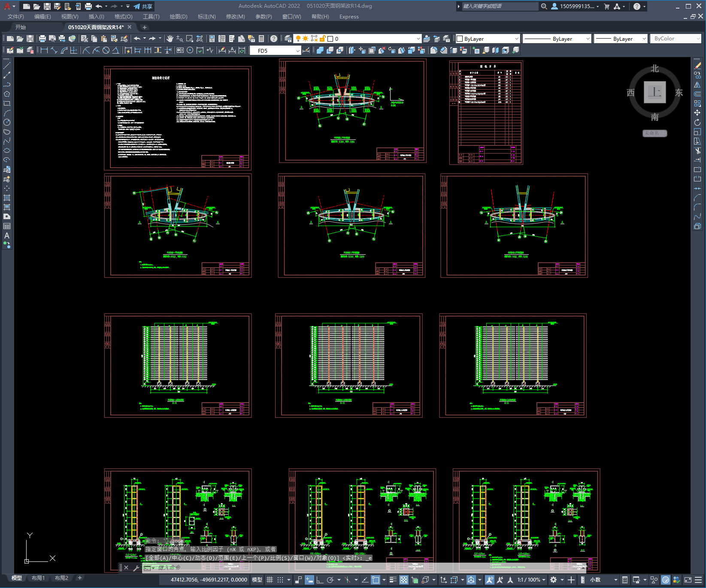706x588 pixels.
Task: Switch to the 布局1 layout tab
Action: pyautogui.click(x=38, y=578)
